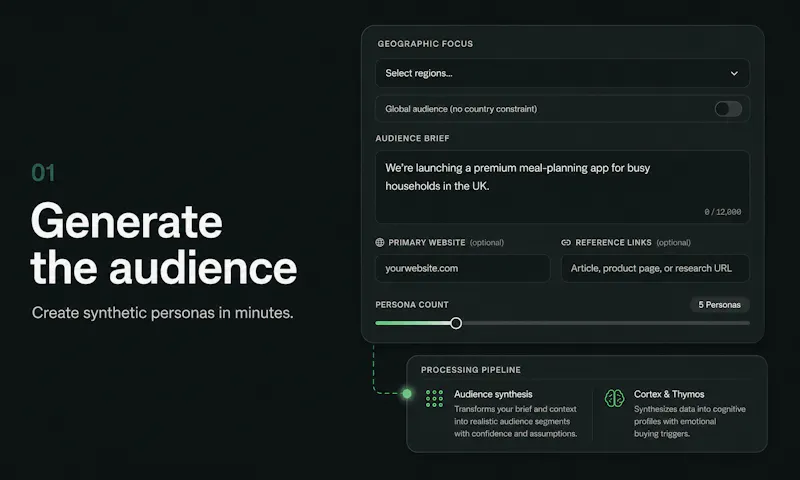Click the Generate the audience headline
800x480 pixels.
[x=164, y=244]
